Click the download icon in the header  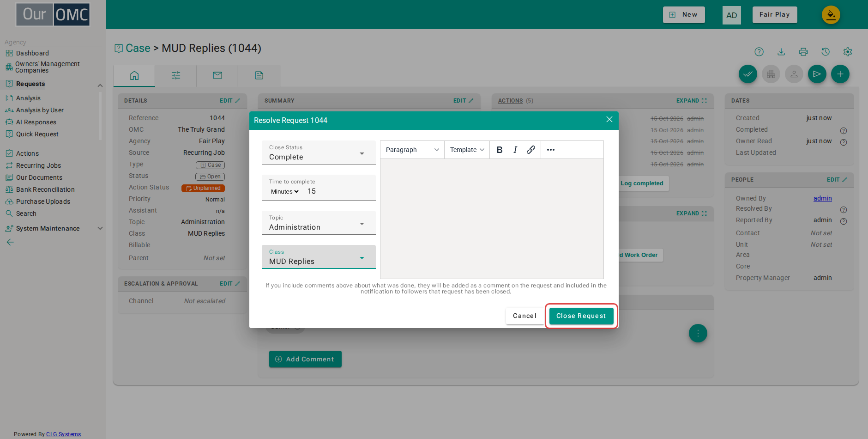[x=781, y=52]
